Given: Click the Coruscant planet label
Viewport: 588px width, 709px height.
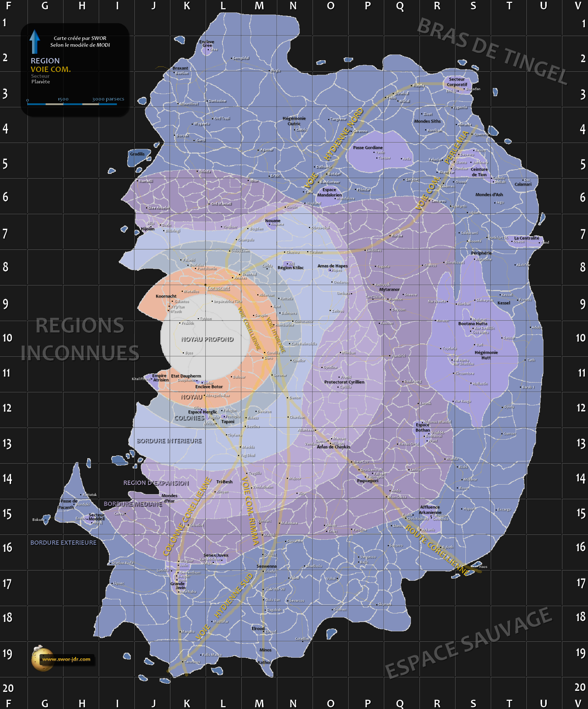Looking at the screenshot, I should click(218, 288).
